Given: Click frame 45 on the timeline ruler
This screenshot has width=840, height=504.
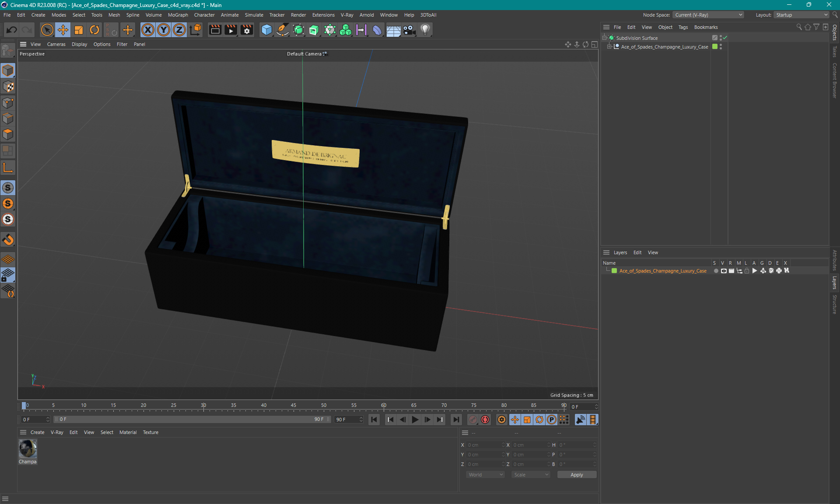Looking at the screenshot, I should pyautogui.click(x=294, y=406).
